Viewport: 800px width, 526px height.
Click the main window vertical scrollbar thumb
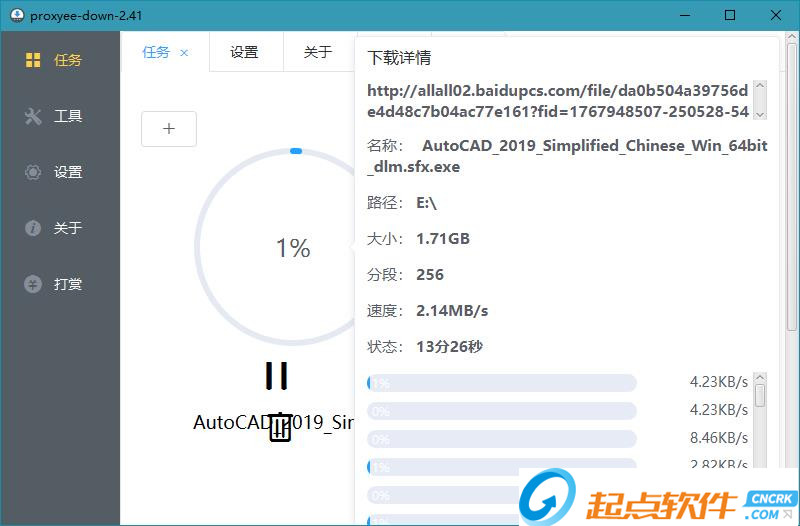(792, 186)
